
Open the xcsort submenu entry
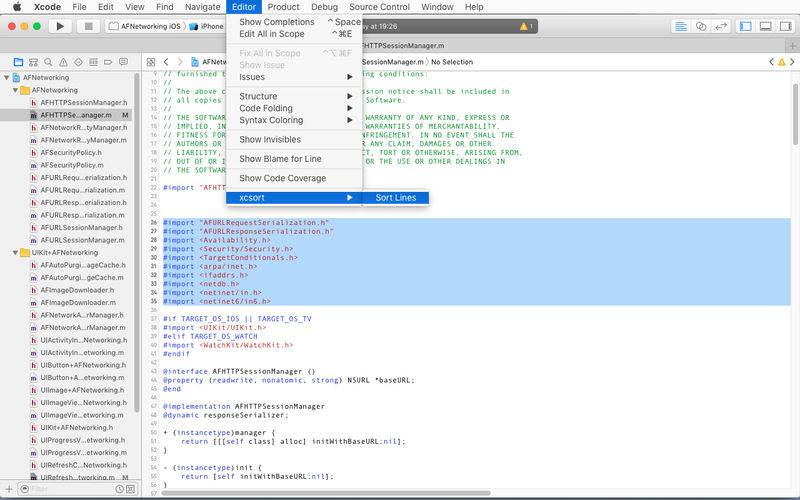[x=294, y=197]
